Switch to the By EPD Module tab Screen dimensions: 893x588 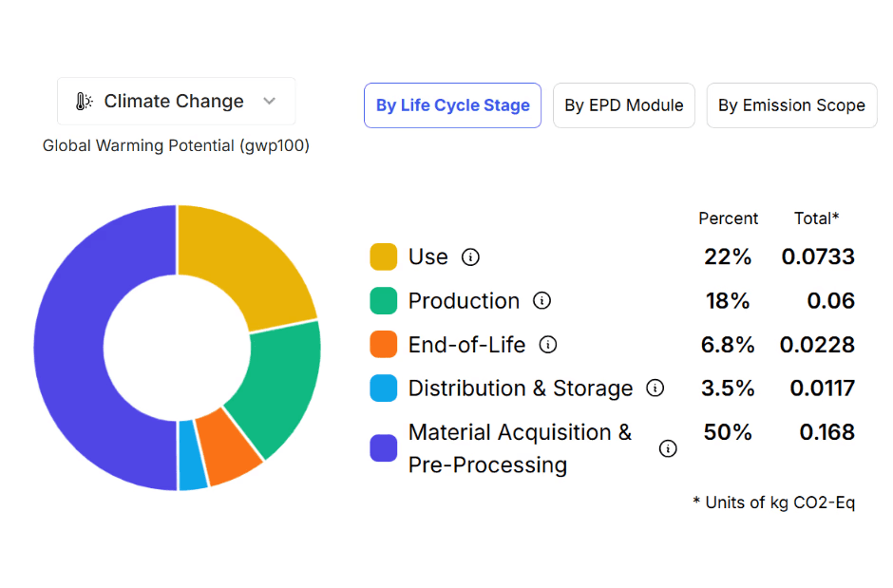(623, 105)
